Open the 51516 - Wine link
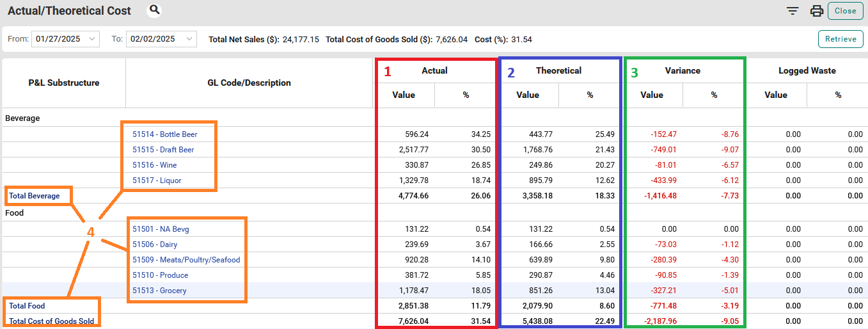Viewport: 868px width, 329px height. [x=155, y=165]
